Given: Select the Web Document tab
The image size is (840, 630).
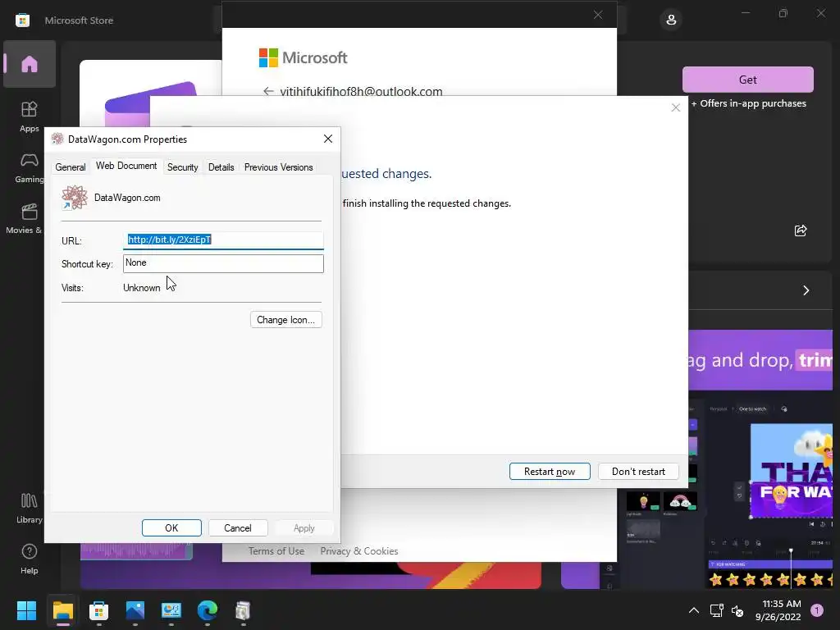Looking at the screenshot, I should click(x=126, y=166).
